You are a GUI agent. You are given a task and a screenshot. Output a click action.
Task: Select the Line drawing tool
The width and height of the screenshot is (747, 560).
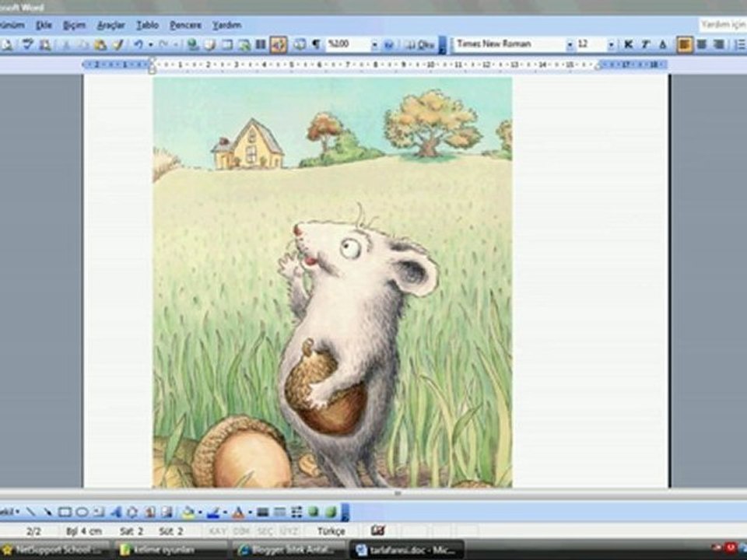click(31, 513)
